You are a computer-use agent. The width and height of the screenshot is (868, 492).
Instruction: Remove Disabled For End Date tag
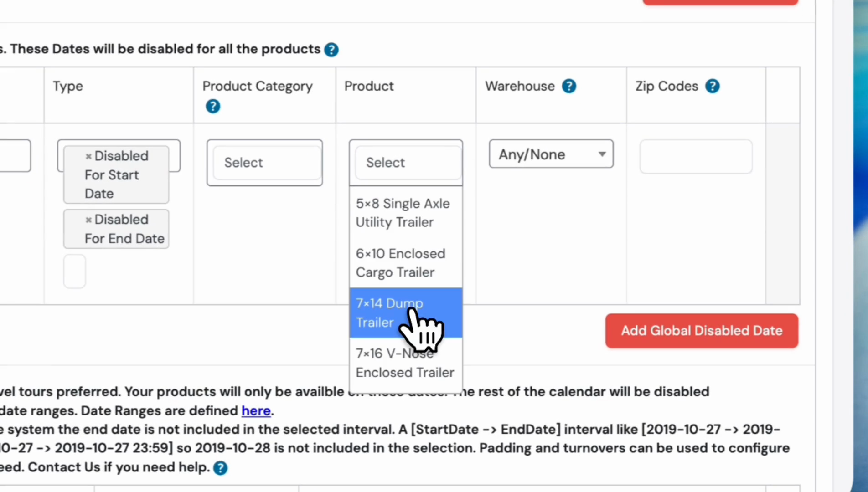88,220
